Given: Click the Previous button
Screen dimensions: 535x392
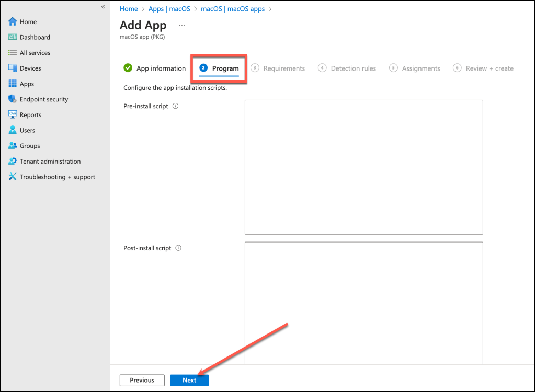Looking at the screenshot, I should [142, 380].
